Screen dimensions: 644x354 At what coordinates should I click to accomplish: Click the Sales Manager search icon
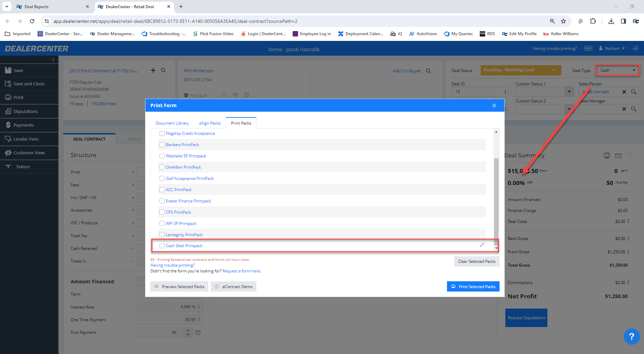633,109
